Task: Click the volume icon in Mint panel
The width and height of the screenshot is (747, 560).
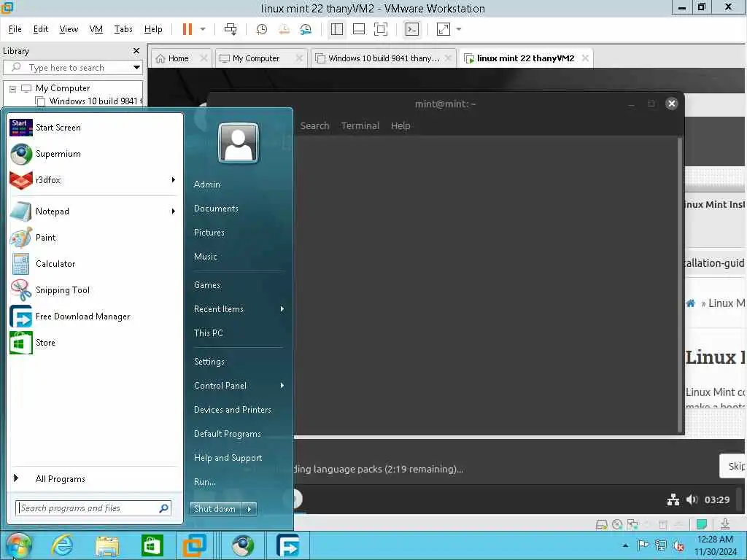Action: (x=692, y=499)
